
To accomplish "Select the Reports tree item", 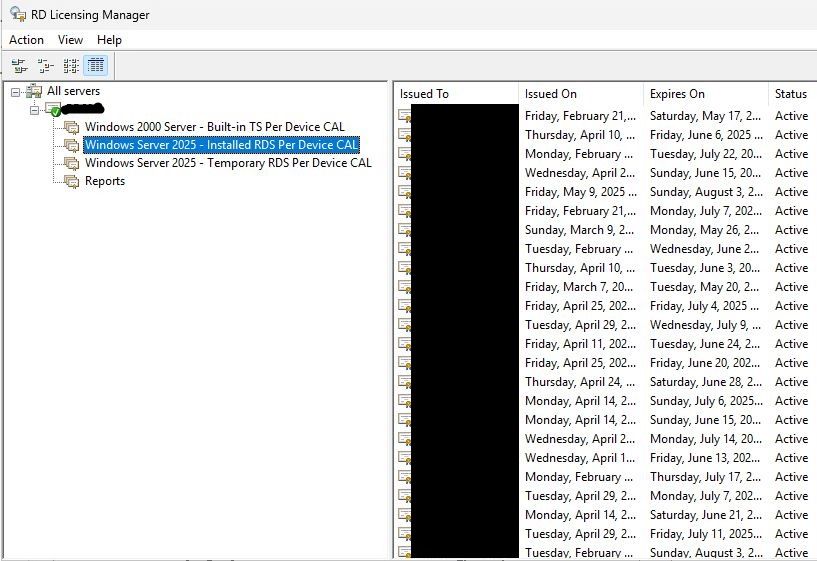I will click(105, 181).
